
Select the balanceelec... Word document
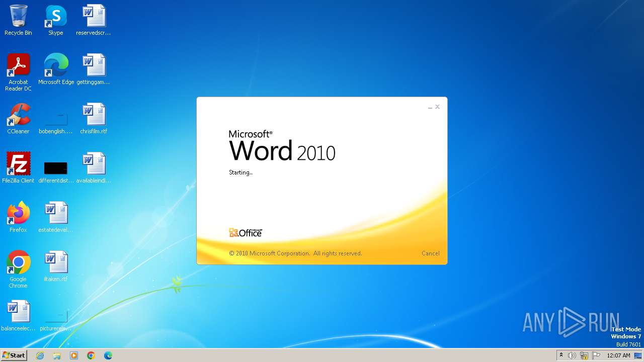(18, 316)
